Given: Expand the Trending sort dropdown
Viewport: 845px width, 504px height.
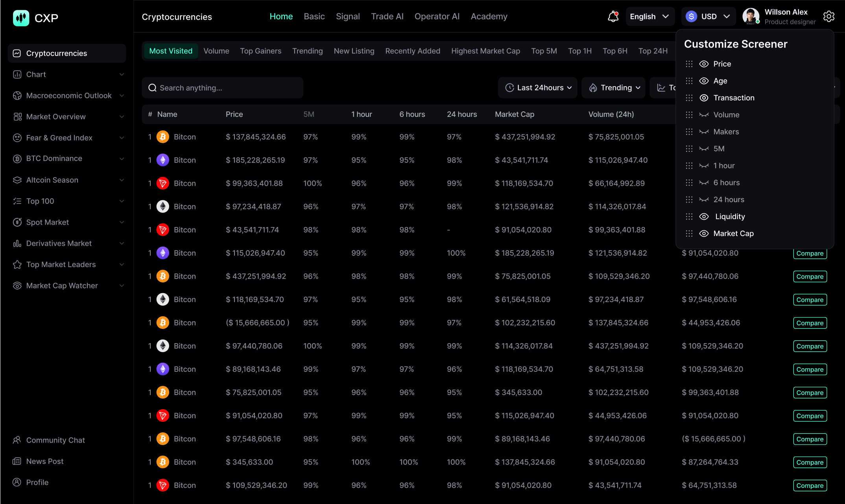Looking at the screenshot, I should click(613, 87).
